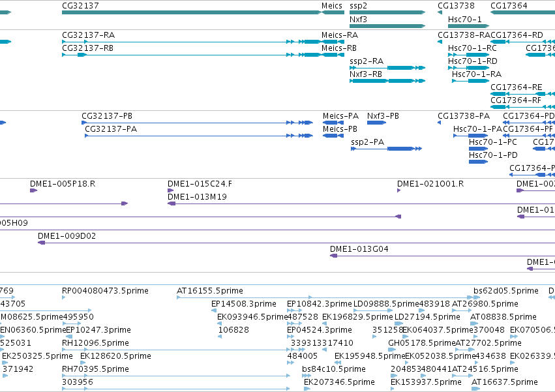Click EST AT26980.5prime
The height and width of the screenshot is (392, 555).
point(462,310)
